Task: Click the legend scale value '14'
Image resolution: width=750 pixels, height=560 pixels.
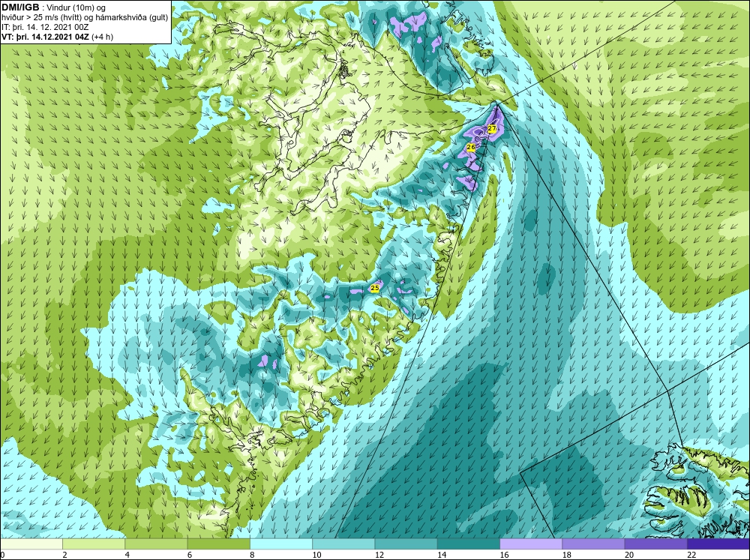Action: (x=441, y=555)
